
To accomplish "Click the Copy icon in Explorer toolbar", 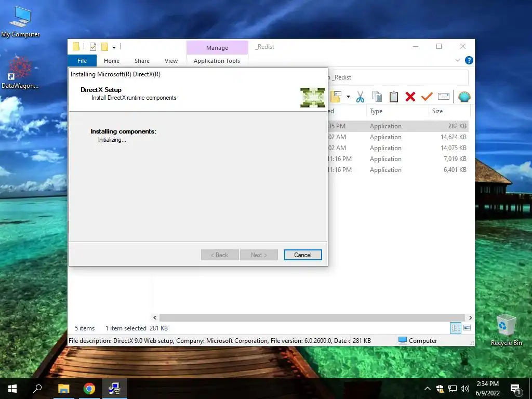I will (377, 97).
